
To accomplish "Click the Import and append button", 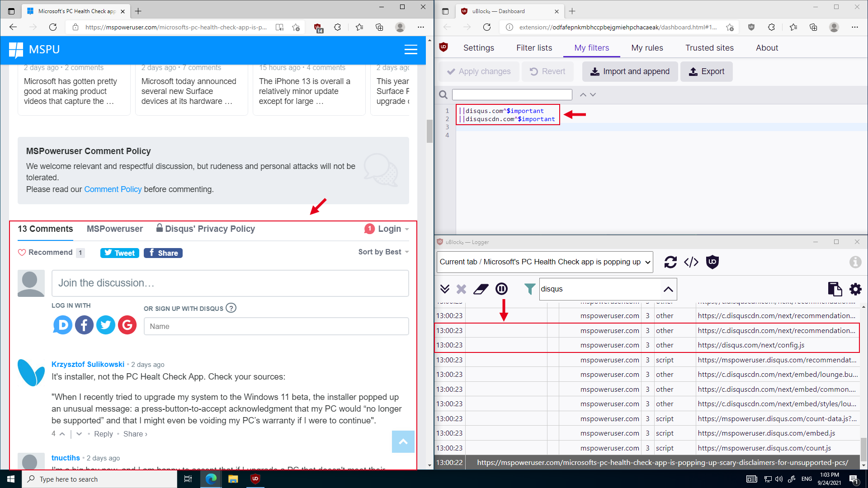I will pos(630,71).
